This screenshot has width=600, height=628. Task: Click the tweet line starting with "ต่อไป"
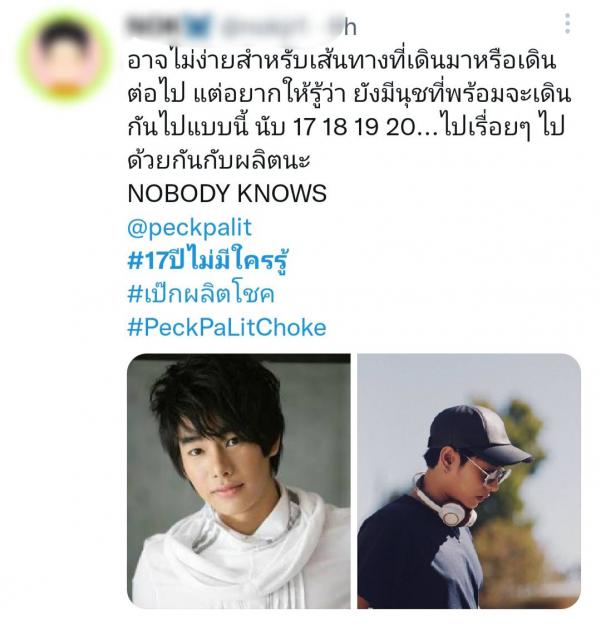tap(349, 95)
